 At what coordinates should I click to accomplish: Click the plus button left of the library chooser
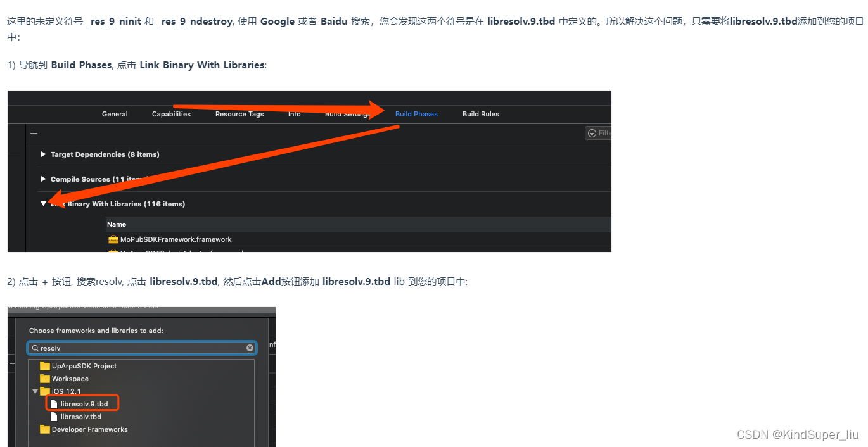click(x=12, y=364)
